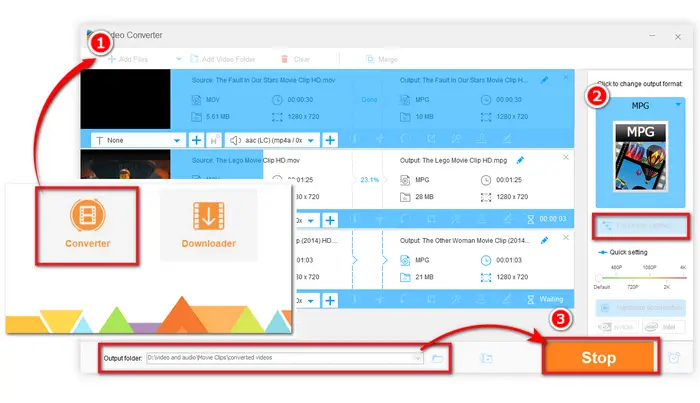
Task: Click the Done status label
Action: tap(369, 100)
